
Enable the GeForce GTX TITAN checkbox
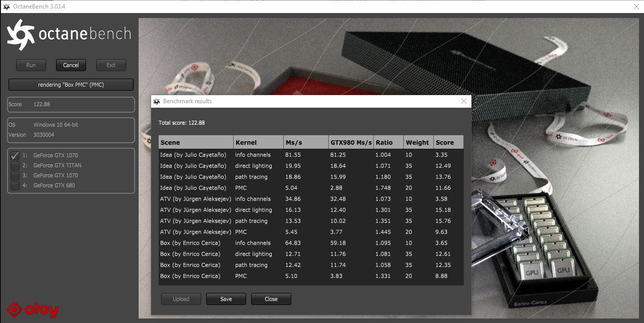[15, 165]
